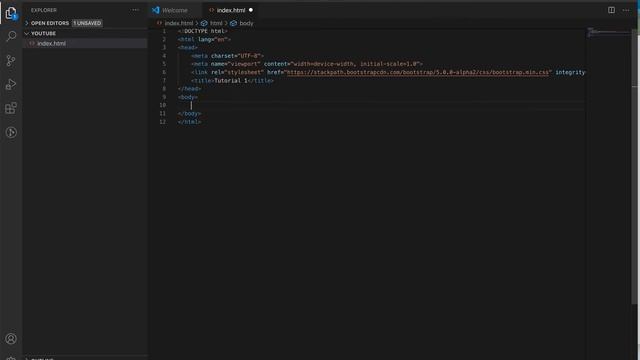Open Source Control view
Screen dimensions: 640x360
click(x=11, y=60)
